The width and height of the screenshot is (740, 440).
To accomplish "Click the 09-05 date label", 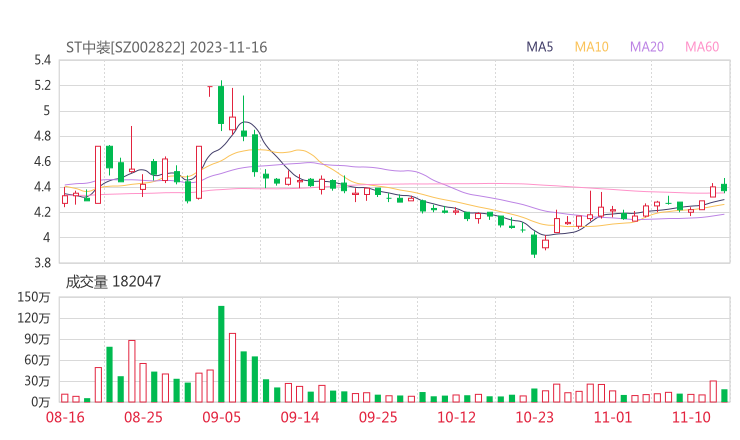I will 221,417.
